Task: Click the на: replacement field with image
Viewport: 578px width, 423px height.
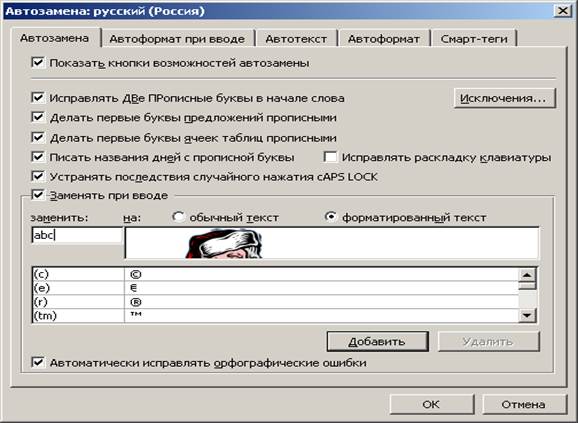Action: coord(332,243)
